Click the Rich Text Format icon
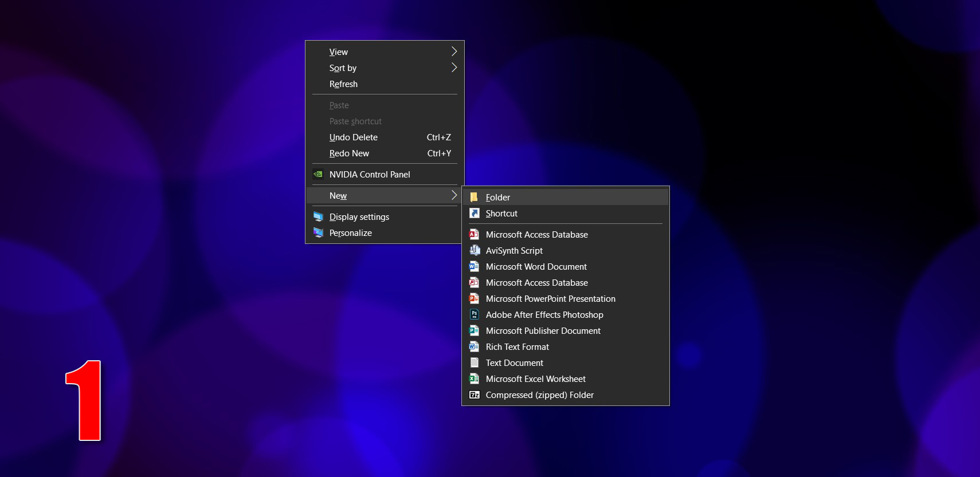 point(474,346)
